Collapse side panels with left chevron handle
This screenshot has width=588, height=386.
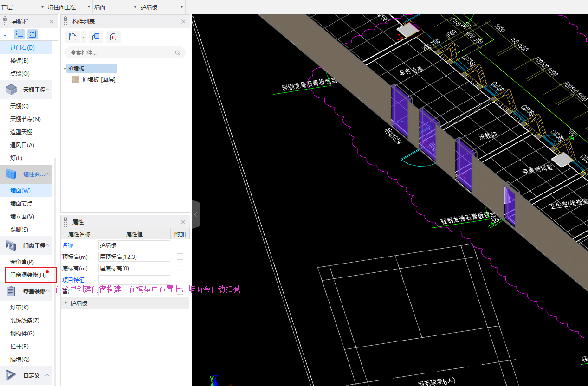[195, 214]
